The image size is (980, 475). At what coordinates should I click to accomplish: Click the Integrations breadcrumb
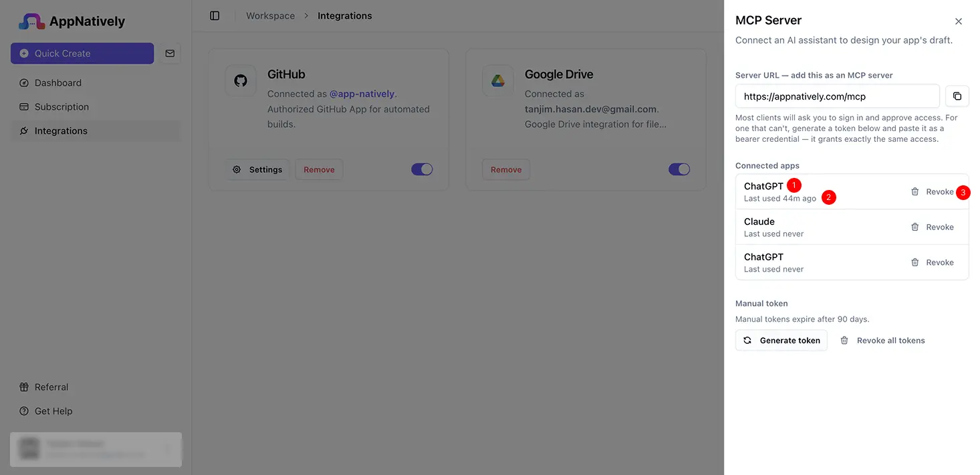[x=345, y=15]
